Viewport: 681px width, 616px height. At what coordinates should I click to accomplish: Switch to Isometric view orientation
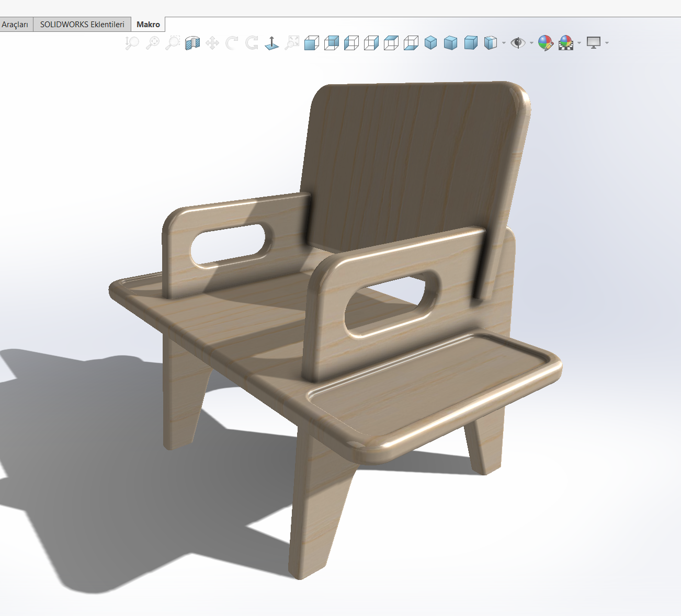[430, 43]
